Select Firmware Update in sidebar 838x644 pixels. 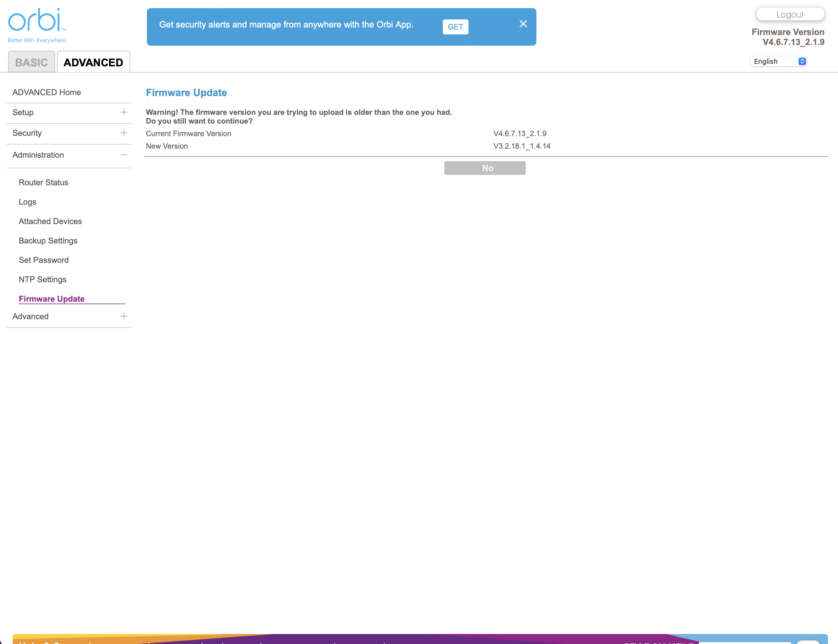51,299
